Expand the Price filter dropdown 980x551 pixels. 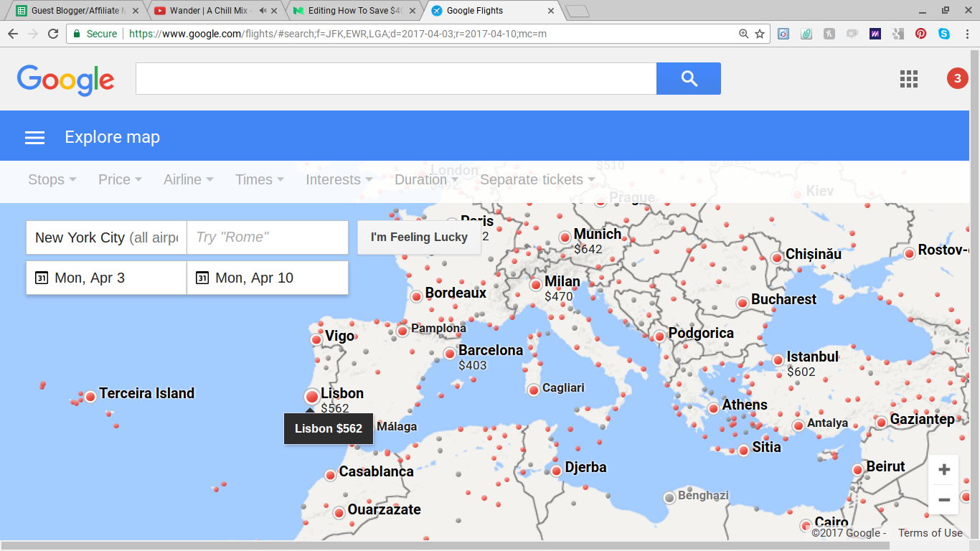(x=120, y=179)
